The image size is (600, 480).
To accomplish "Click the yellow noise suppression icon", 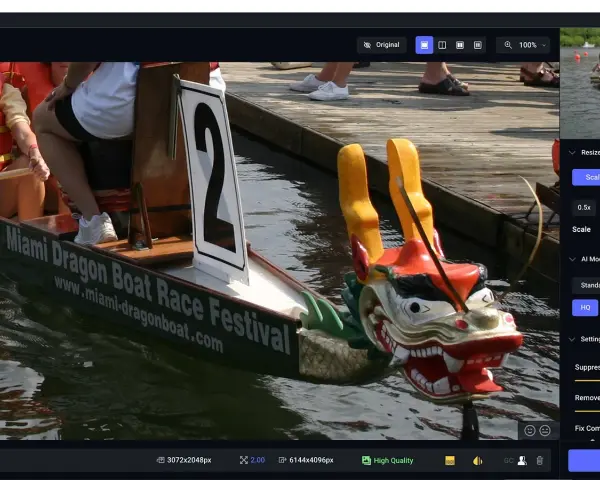I will 450,460.
